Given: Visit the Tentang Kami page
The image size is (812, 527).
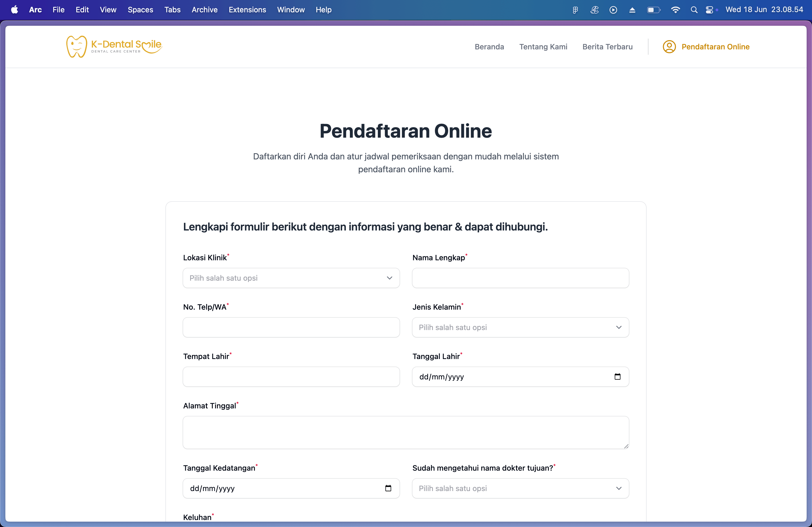Looking at the screenshot, I should 543,47.
